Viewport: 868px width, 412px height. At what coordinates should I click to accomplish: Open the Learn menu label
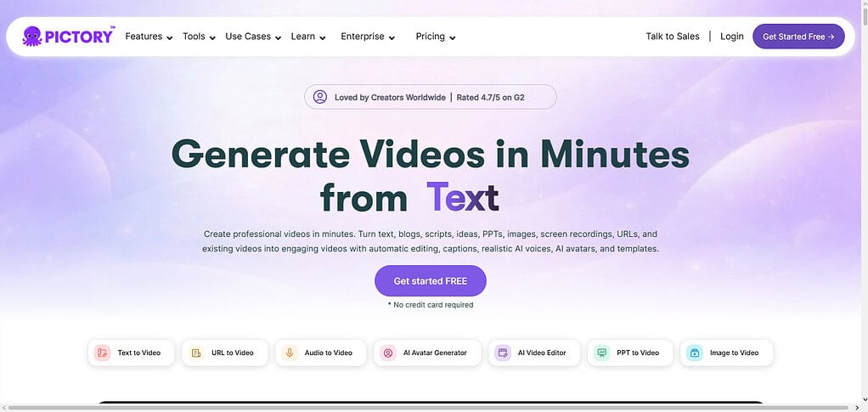(303, 37)
